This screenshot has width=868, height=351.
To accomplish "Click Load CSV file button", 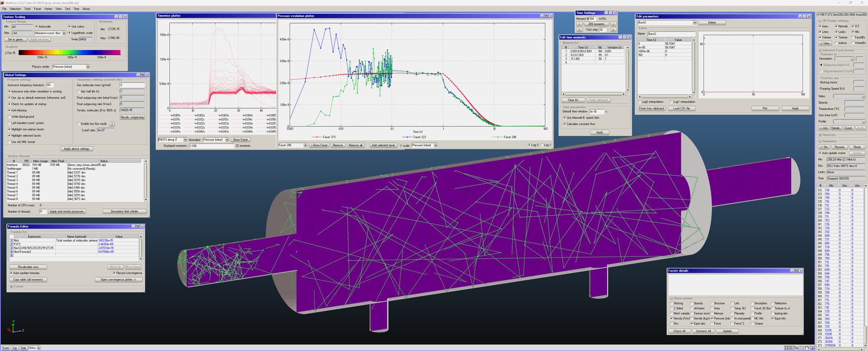I will coord(681,108).
